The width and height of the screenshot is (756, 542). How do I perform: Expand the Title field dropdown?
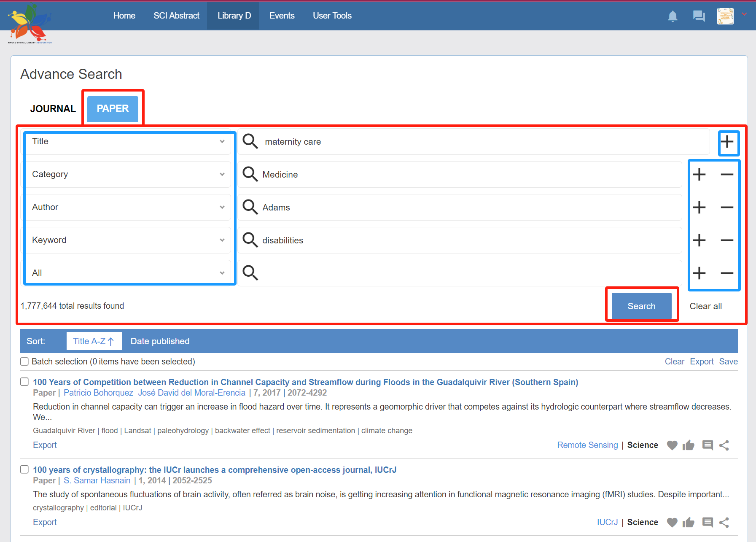tap(127, 142)
